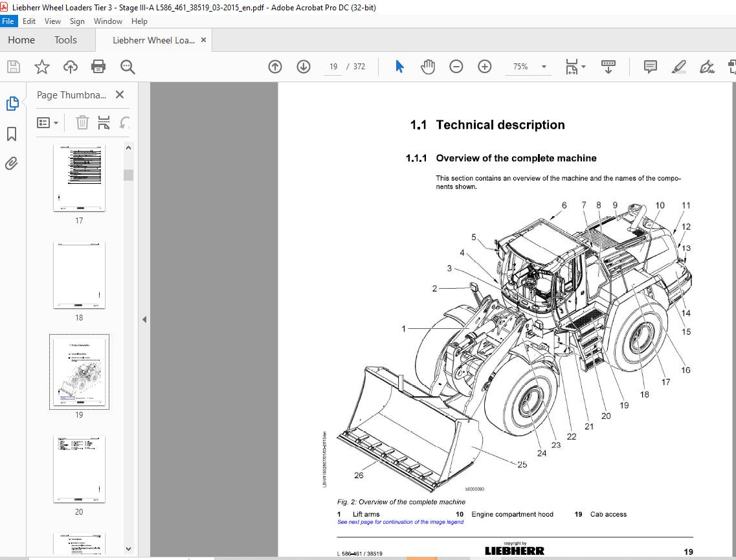Click legend entry 'Cab access'
The image size is (736, 560).
608,515
